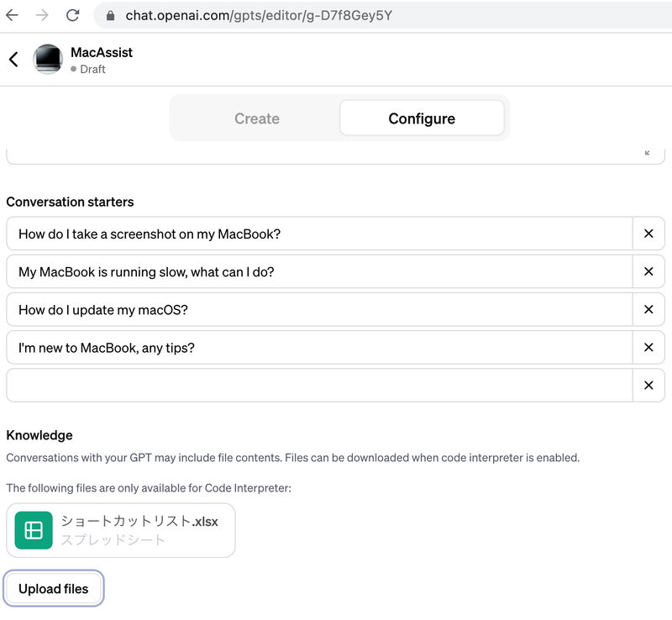Select the Configure tab
The height and width of the screenshot is (620, 672).
point(422,118)
